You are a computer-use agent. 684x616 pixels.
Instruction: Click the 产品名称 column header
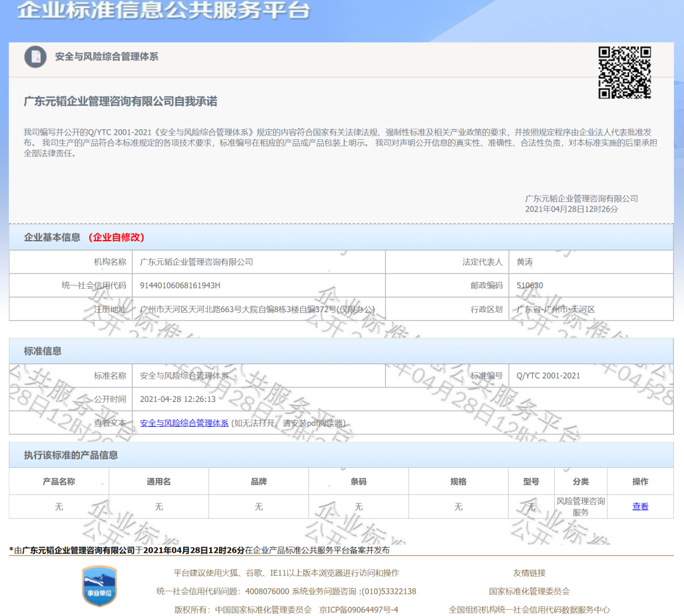(59, 482)
